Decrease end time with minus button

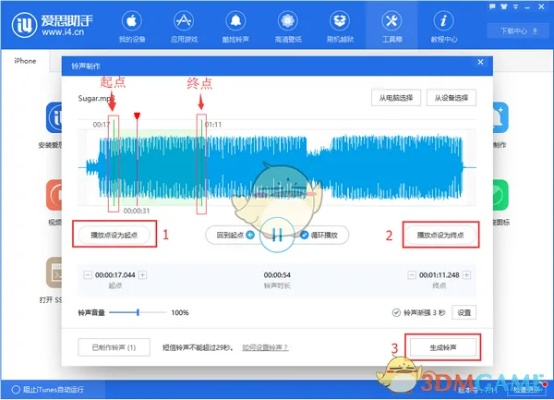coord(412,275)
